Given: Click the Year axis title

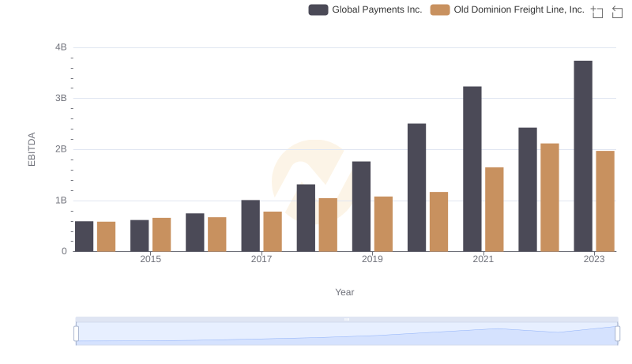Looking at the screenshot, I should (344, 292).
